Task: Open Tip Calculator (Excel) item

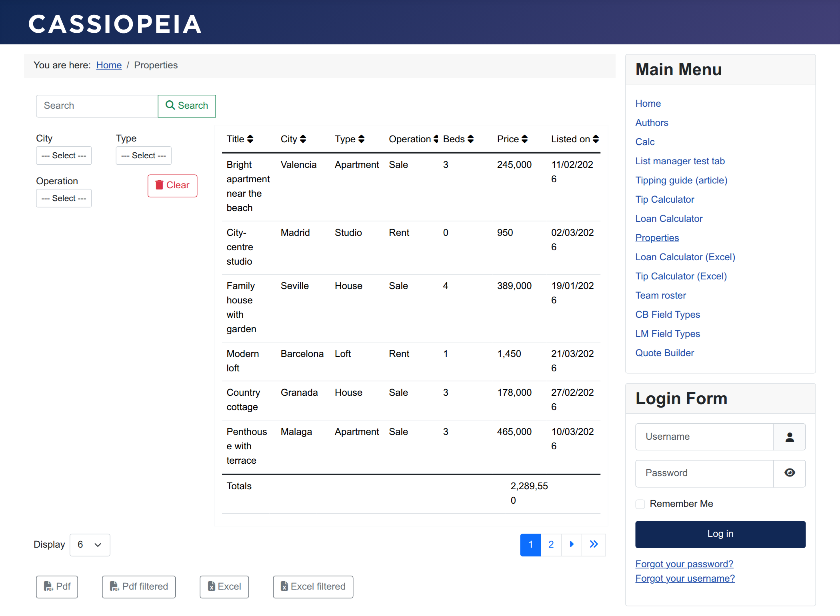Action: click(681, 276)
